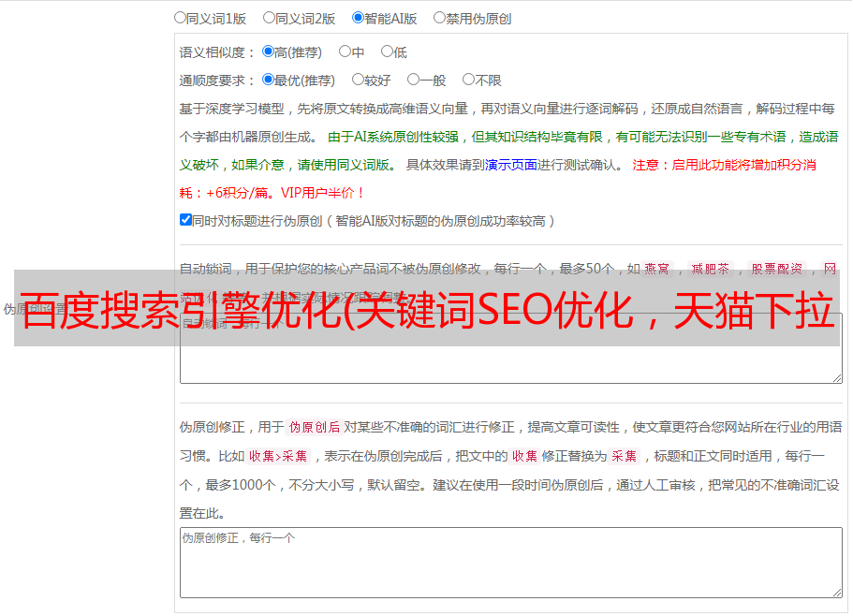
Task: Click the 减肥茶 example keyword
Action: click(x=711, y=269)
